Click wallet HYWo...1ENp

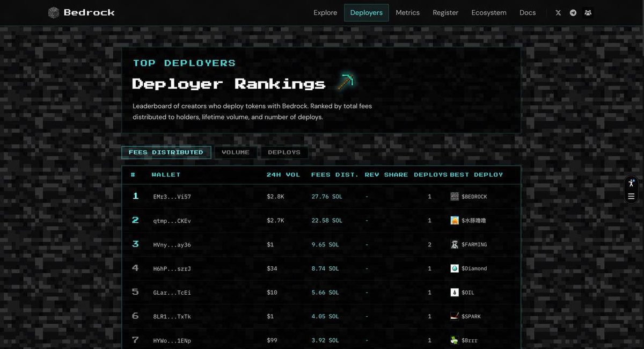point(172,340)
